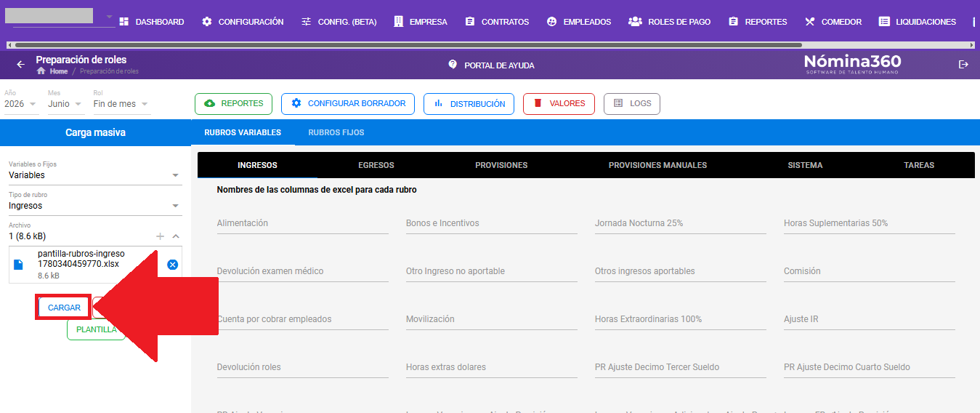Click the Bonos e Incentivos field
Viewport: 980px width, 413px height.
tap(492, 224)
